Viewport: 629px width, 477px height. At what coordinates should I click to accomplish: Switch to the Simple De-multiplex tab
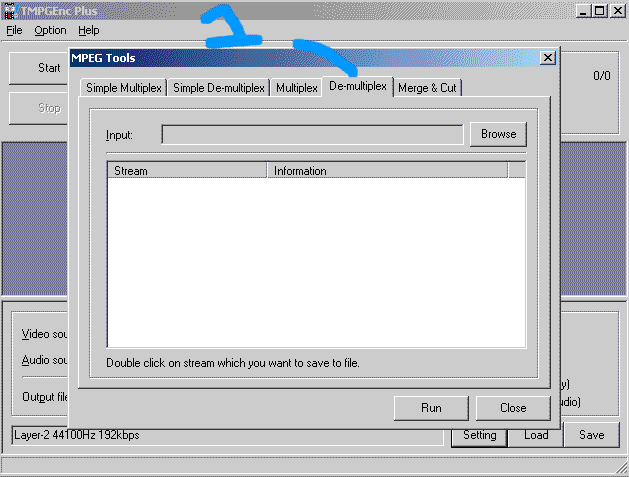(219, 88)
